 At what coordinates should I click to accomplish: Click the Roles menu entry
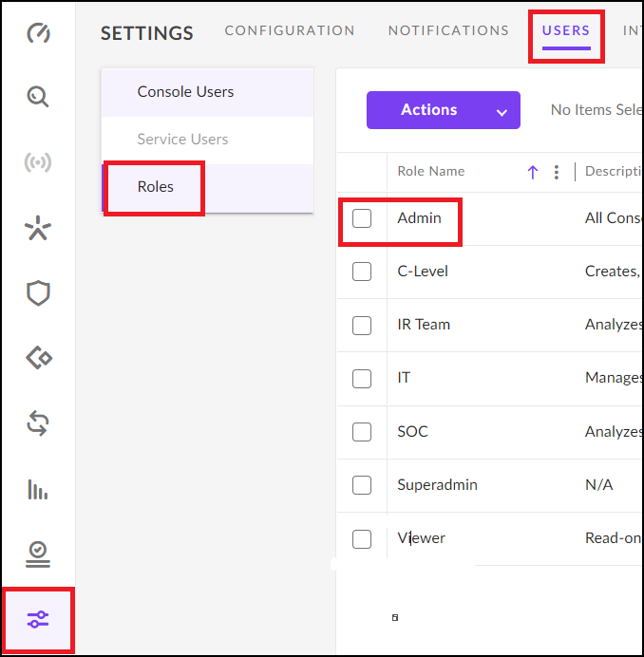(156, 187)
